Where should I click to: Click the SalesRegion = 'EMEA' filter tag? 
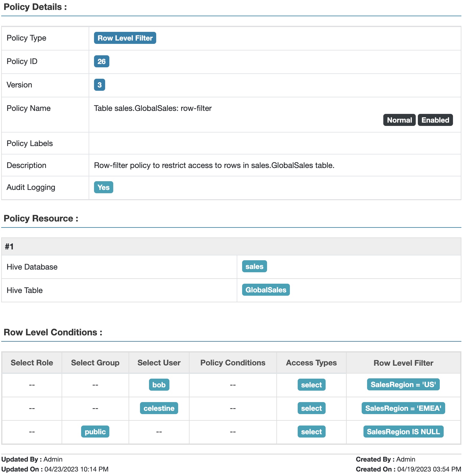click(x=403, y=408)
